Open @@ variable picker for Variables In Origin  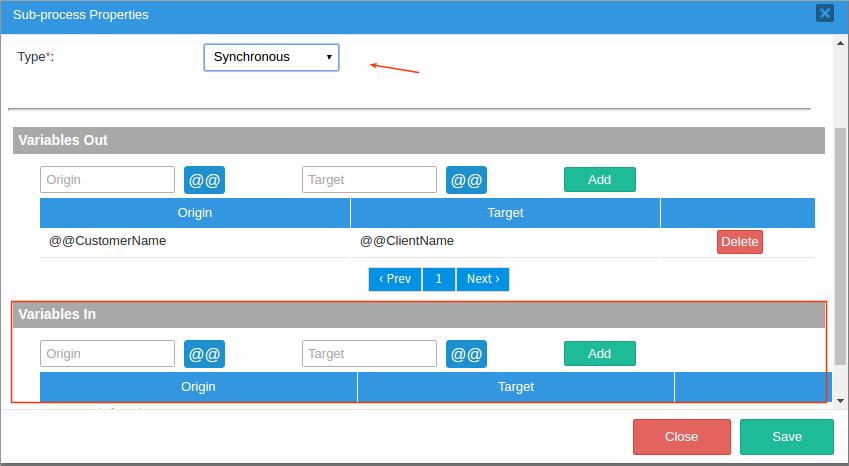click(204, 354)
